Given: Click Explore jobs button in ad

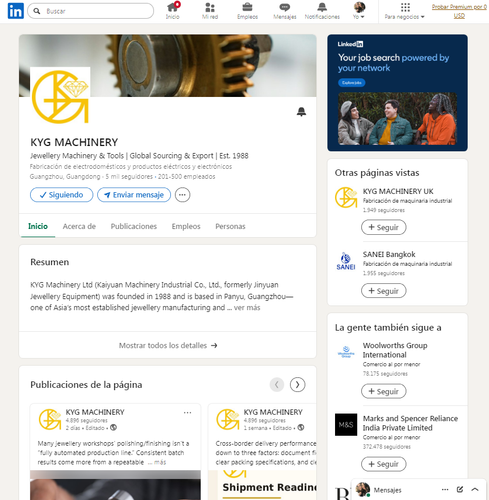Looking at the screenshot, I should [352, 83].
